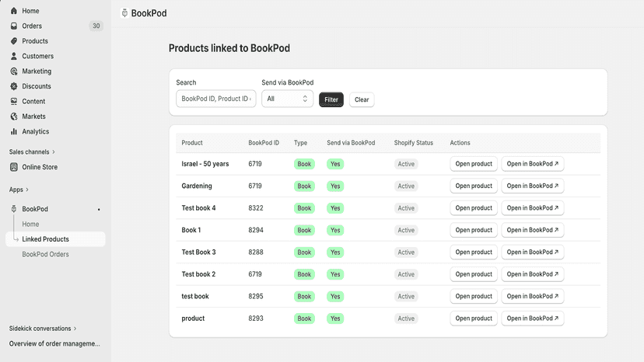The height and width of the screenshot is (362, 644).
Task: Click the Yes badge in Book 1 row
Action: [335, 230]
